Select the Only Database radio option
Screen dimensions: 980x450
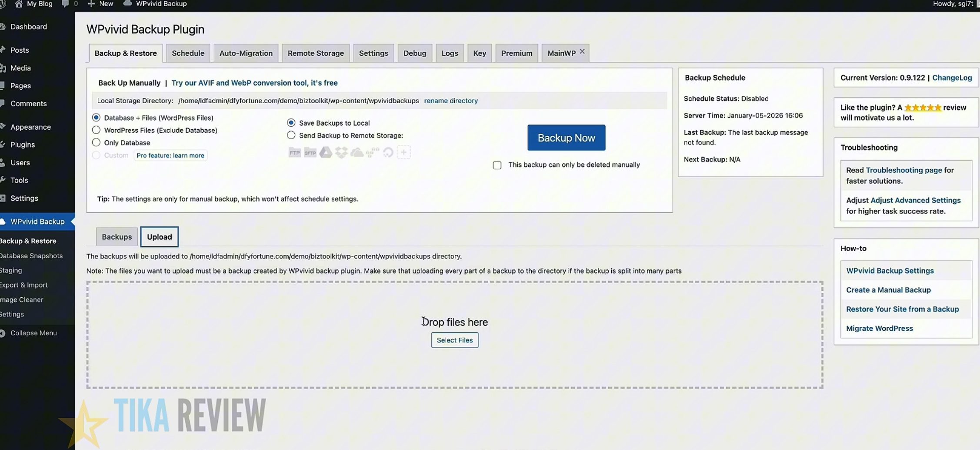[96, 142]
